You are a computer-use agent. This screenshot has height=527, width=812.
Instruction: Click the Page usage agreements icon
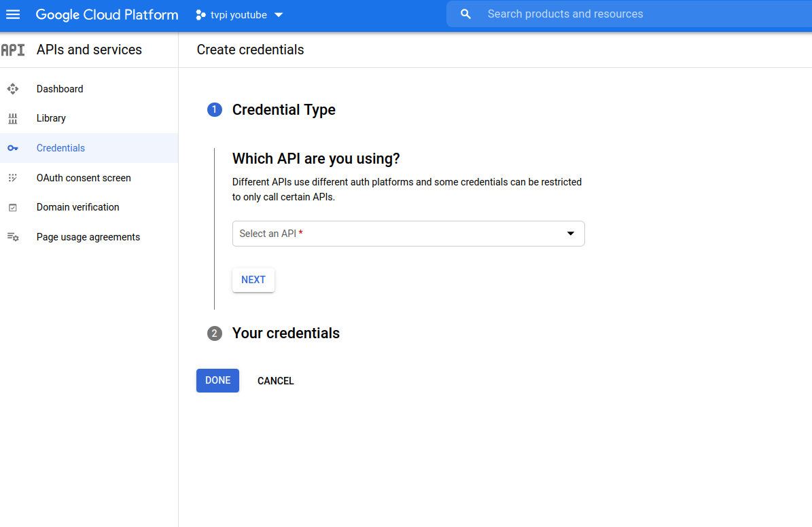click(12, 237)
